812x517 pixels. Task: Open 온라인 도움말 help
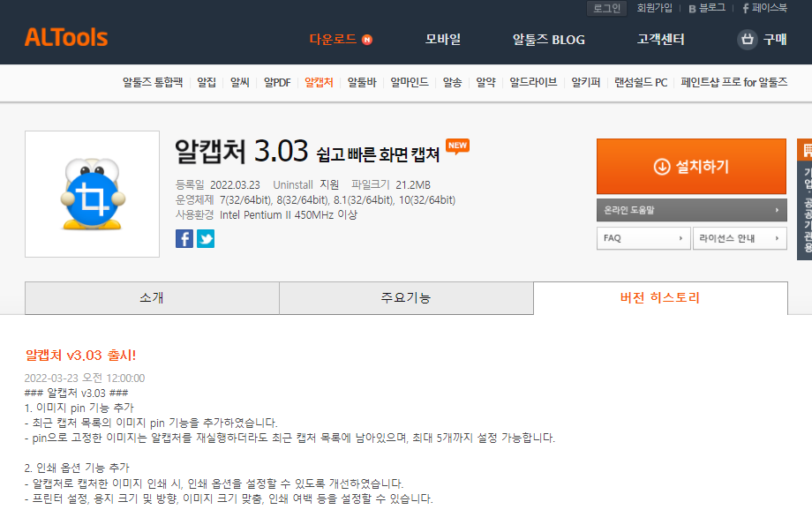[x=691, y=210]
